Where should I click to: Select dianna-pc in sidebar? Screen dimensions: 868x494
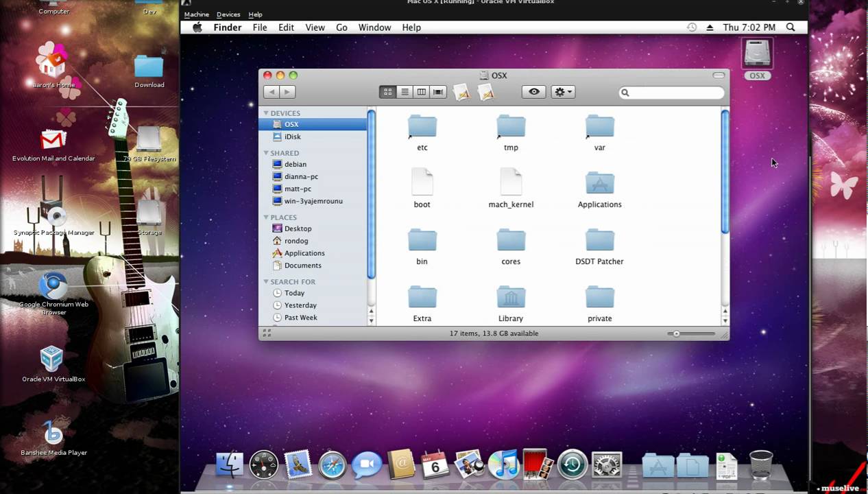tap(312, 176)
